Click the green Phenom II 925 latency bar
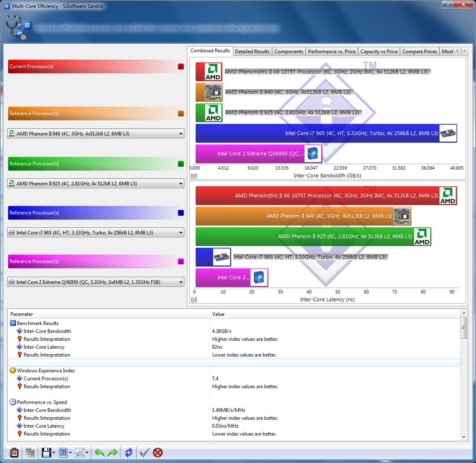The height and width of the screenshot is (463, 476). tap(314, 236)
